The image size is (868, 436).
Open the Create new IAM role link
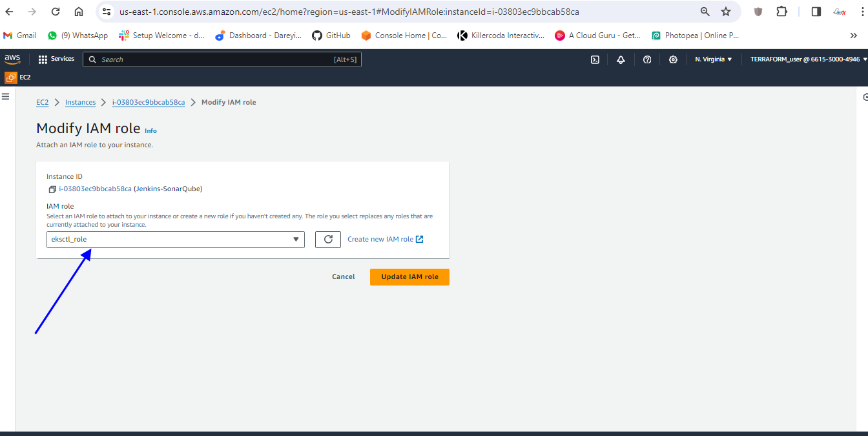(385, 240)
